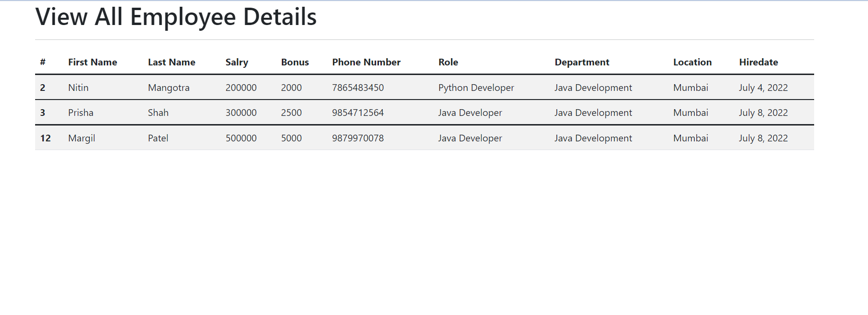Click first name Prisha
The height and width of the screenshot is (315, 868).
click(81, 113)
